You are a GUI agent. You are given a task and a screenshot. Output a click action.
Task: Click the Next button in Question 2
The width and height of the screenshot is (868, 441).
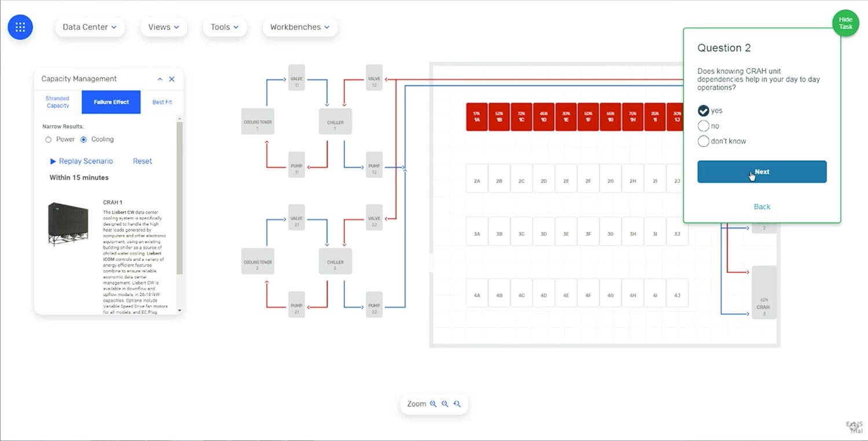click(762, 172)
